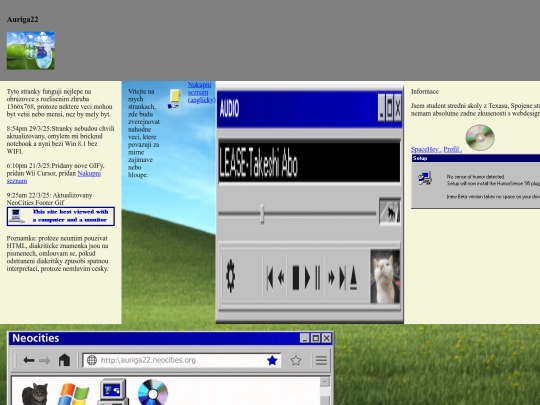Maximize the Neocities window
The width and height of the screenshot is (540, 405).
(315, 338)
